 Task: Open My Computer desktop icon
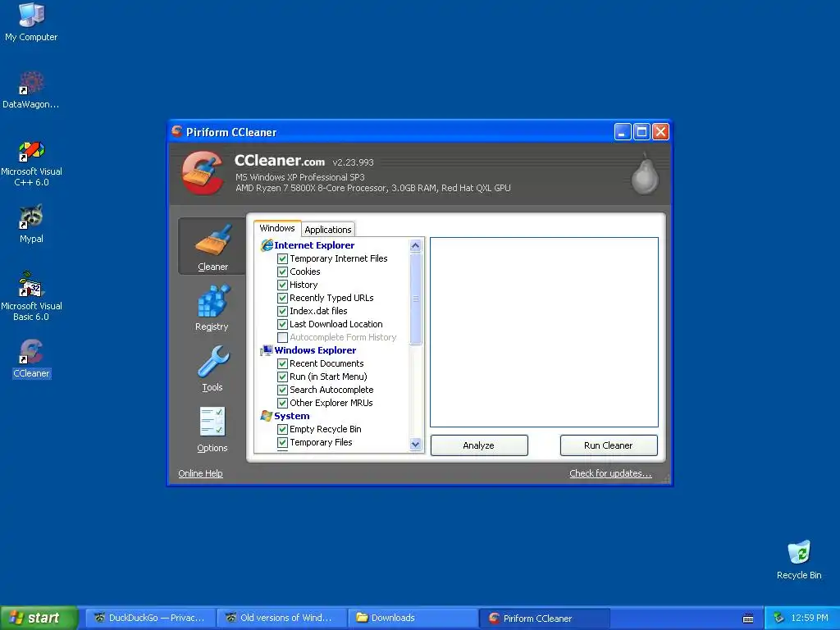(x=31, y=22)
